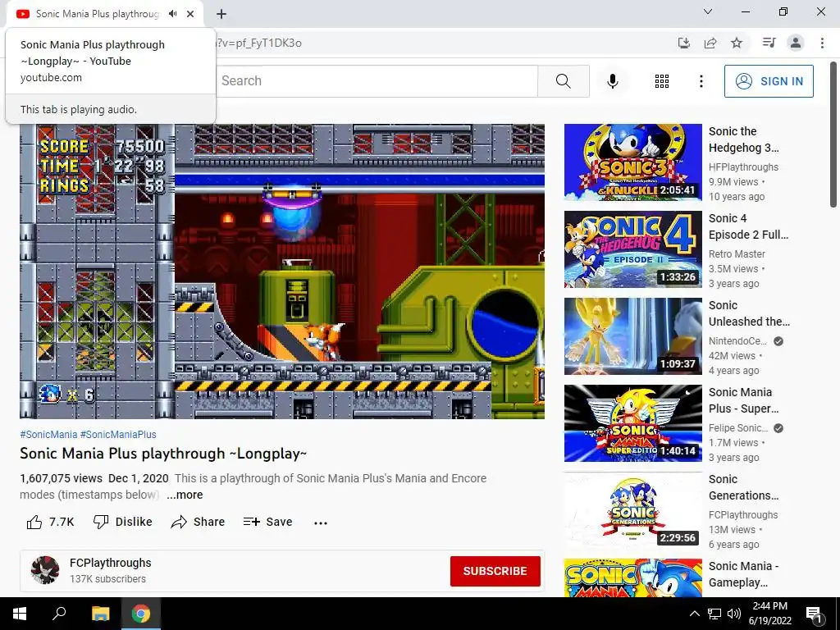Open the #SonicManiaPlus hashtag link
Screen dimensions: 840x630
click(x=118, y=435)
